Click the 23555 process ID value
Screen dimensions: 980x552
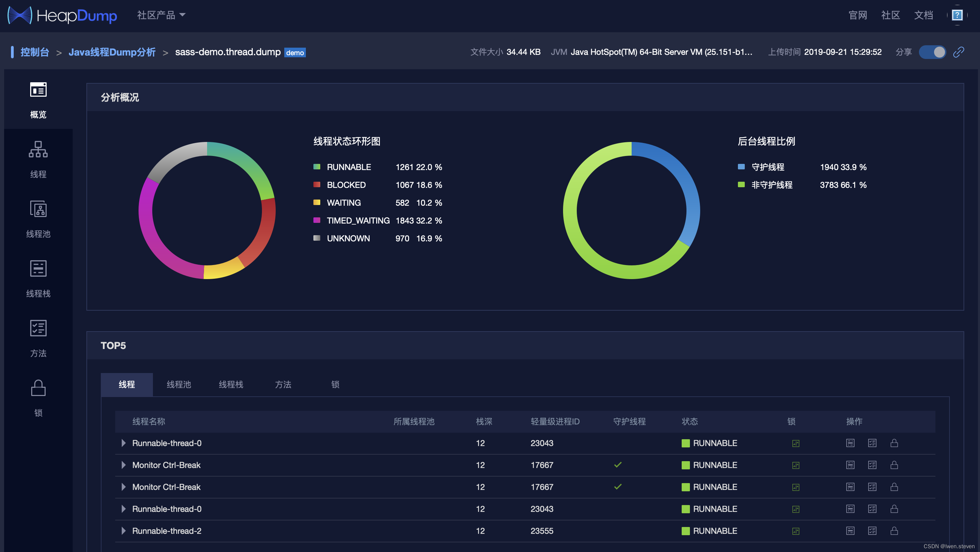click(542, 531)
